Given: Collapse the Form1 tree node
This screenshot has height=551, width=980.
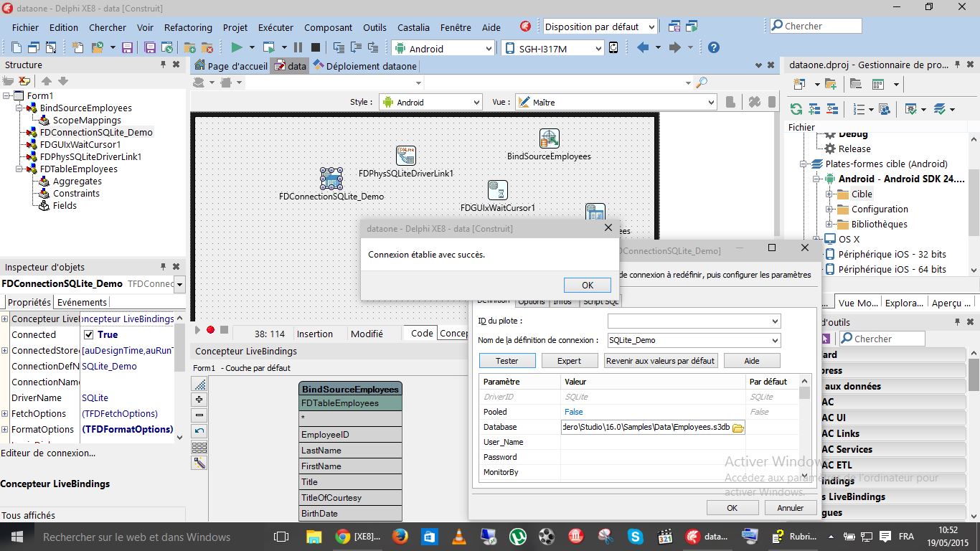Looking at the screenshot, I should click(x=6, y=95).
